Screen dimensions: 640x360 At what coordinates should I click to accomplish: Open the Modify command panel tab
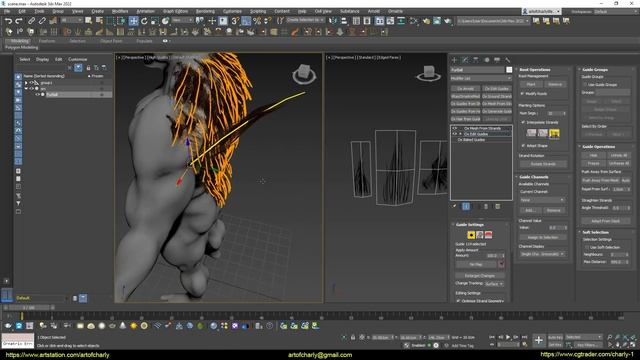(x=465, y=60)
